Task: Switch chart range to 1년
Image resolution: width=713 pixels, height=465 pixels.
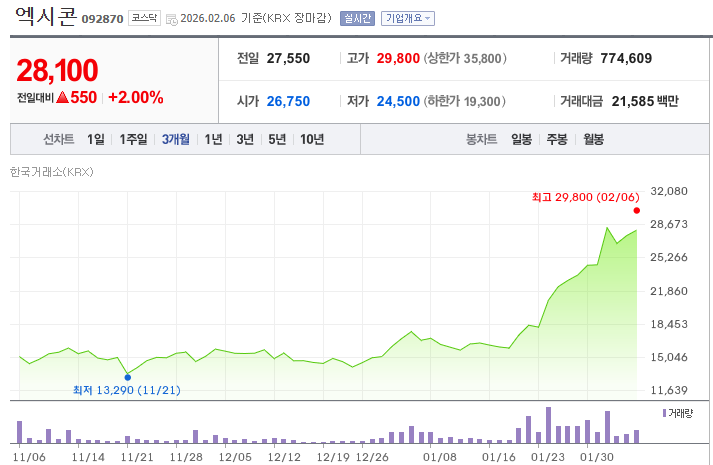Action: pos(213,139)
